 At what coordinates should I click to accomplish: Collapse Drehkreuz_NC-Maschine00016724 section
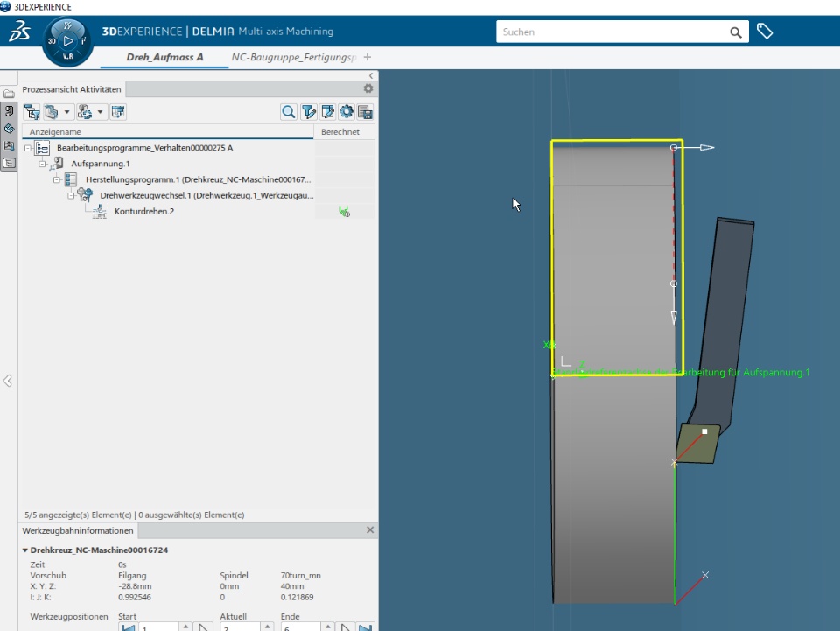[24, 550]
